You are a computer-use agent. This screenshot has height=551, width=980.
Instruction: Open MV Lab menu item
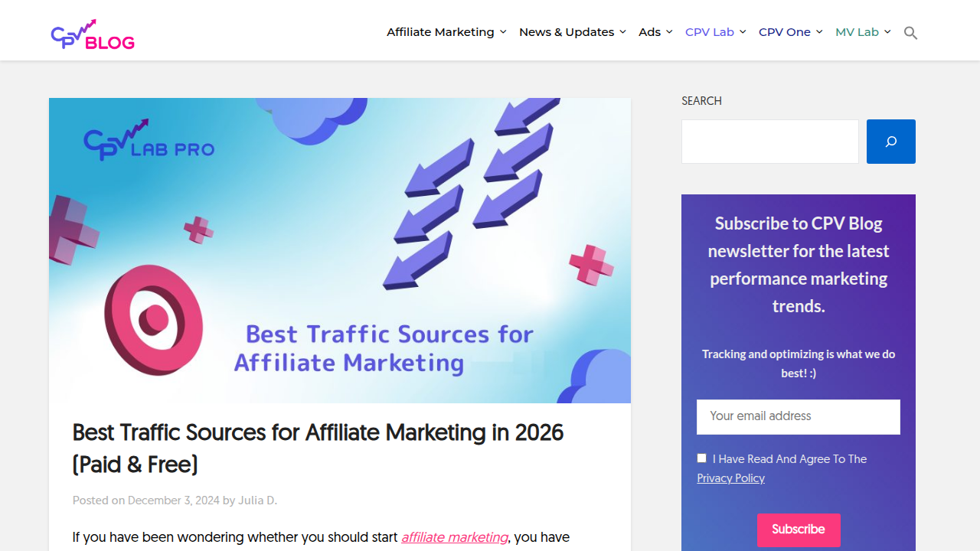(x=857, y=32)
